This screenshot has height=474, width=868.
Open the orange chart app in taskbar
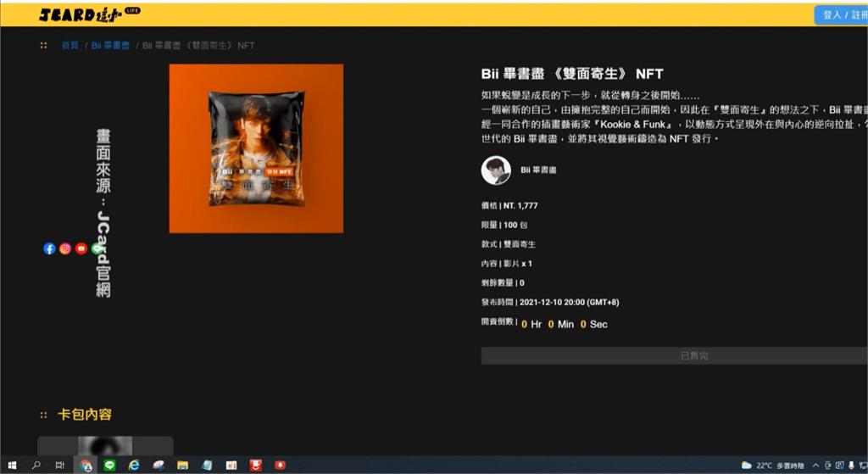(231, 466)
